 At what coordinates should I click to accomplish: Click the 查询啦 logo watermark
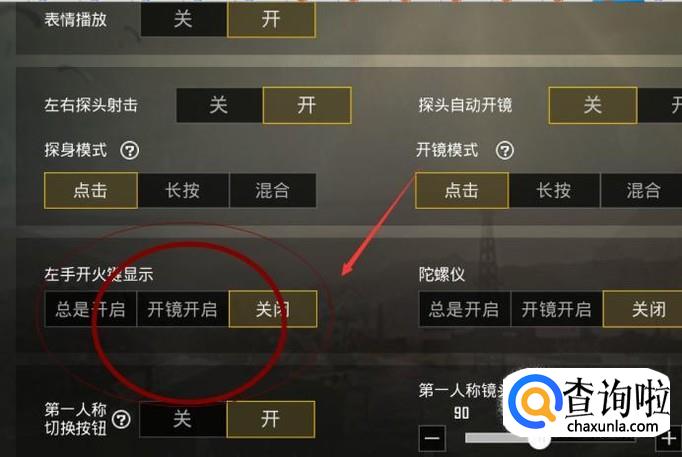click(x=586, y=402)
